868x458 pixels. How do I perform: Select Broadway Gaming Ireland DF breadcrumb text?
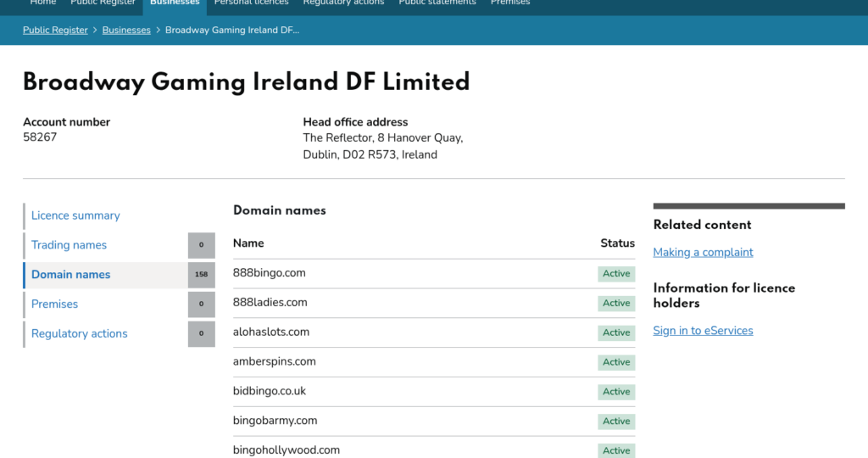pyautogui.click(x=232, y=30)
